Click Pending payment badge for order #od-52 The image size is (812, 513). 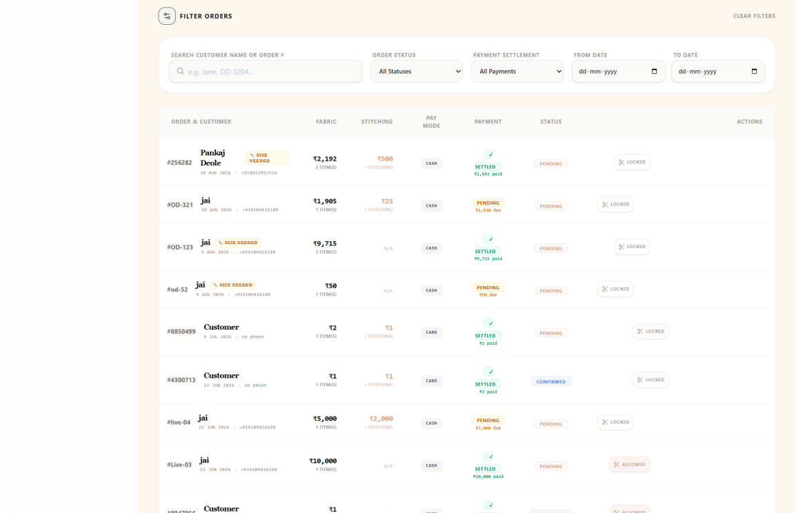pyautogui.click(x=488, y=288)
